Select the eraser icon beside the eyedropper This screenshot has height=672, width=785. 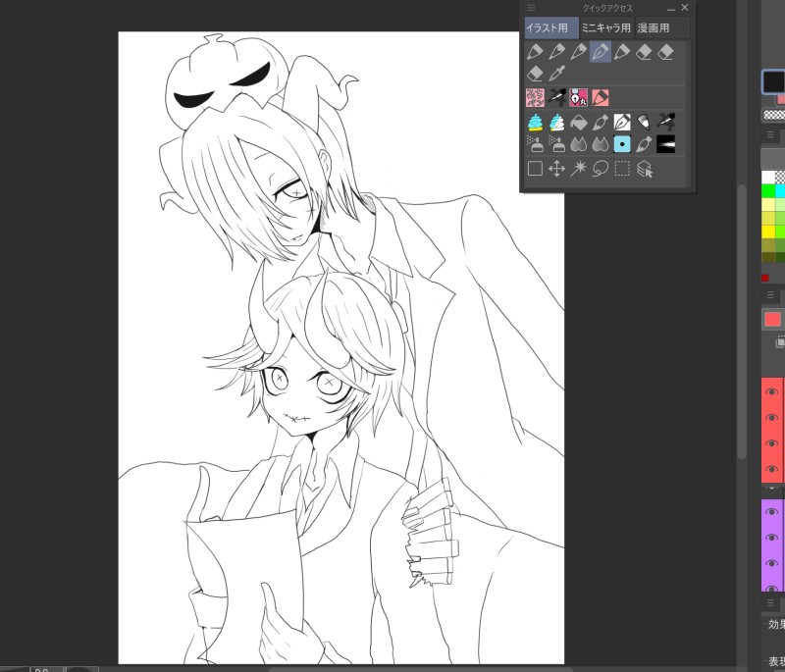pos(535,74)
